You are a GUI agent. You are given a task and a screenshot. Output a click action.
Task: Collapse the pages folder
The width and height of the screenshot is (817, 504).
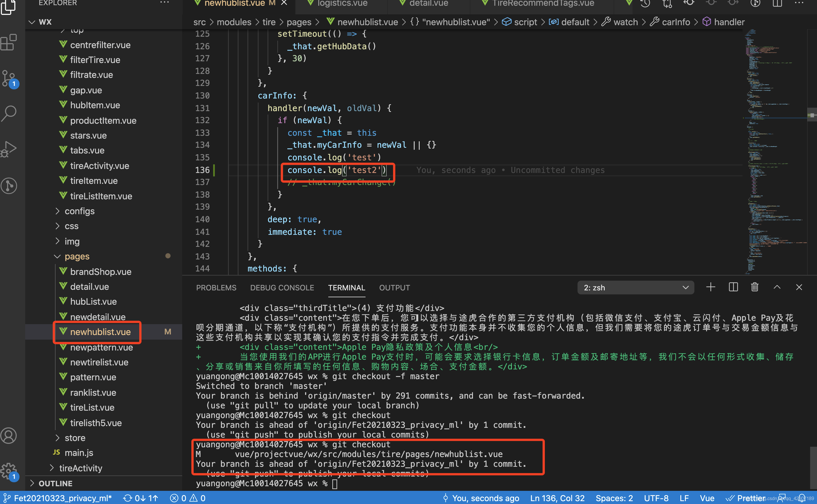pos(77,256)
